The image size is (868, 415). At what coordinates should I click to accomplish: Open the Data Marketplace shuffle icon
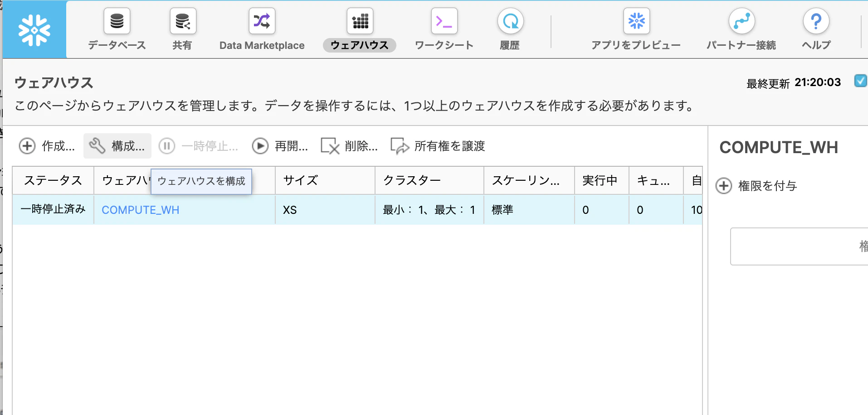(x=262, y=21)
